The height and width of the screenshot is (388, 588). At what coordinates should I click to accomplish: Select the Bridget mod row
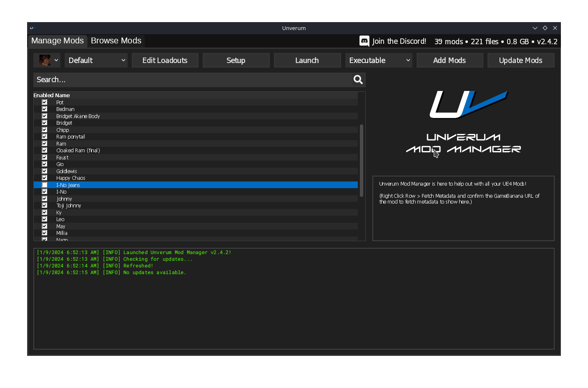tap(196, 123)
